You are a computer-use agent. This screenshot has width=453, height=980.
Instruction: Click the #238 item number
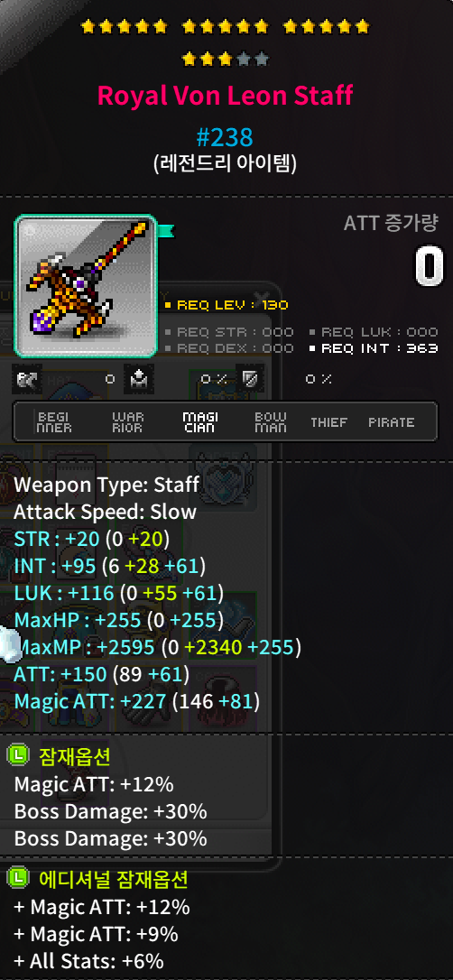coord(225,136)
